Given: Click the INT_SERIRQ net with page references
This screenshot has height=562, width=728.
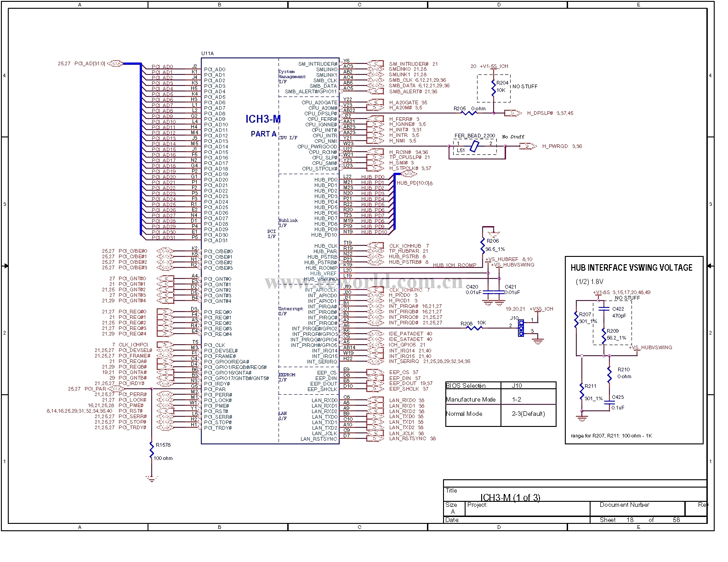Looking at the screenshot, I should pyautogui.click(x=430, y=361).
